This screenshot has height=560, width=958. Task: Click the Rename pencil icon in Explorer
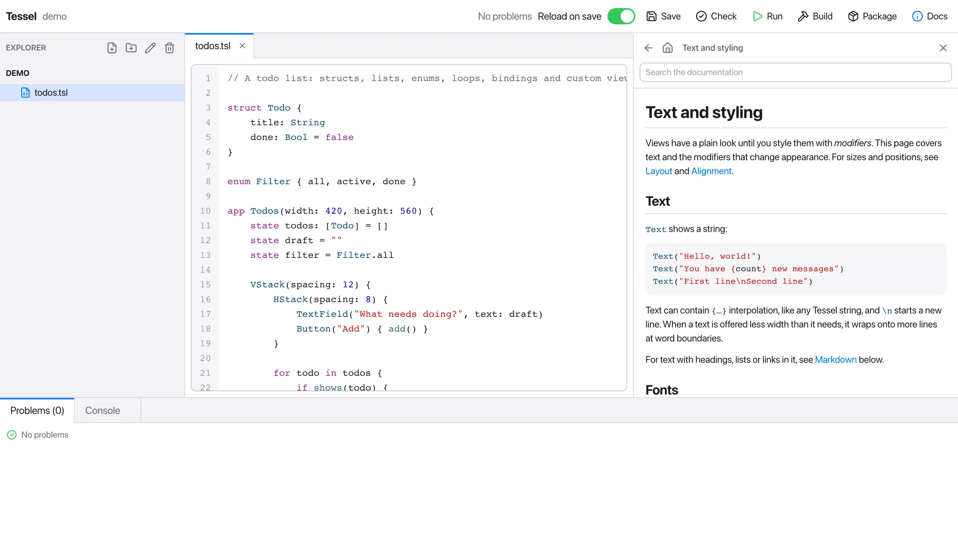150,48
